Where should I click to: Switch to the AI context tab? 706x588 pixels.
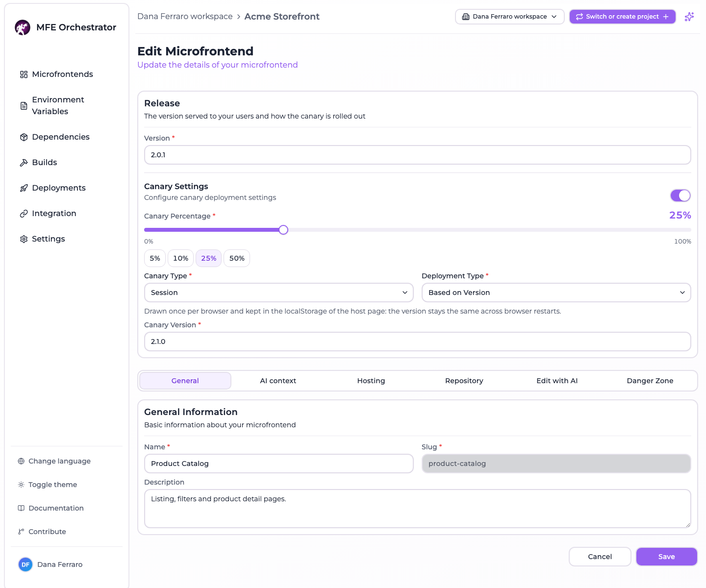tap(278, 381)
